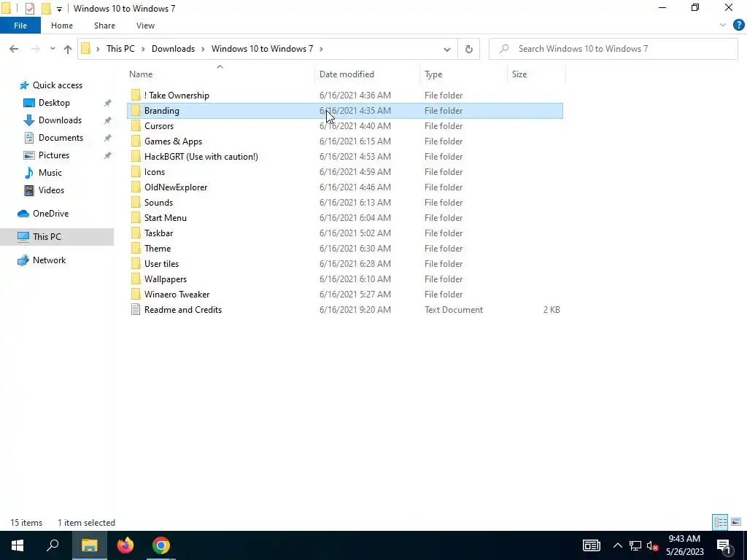The height and width of the screenshot is (560, 747).
Task: Open Desktop in the navigation pane
Action: [x=54, y=103]
